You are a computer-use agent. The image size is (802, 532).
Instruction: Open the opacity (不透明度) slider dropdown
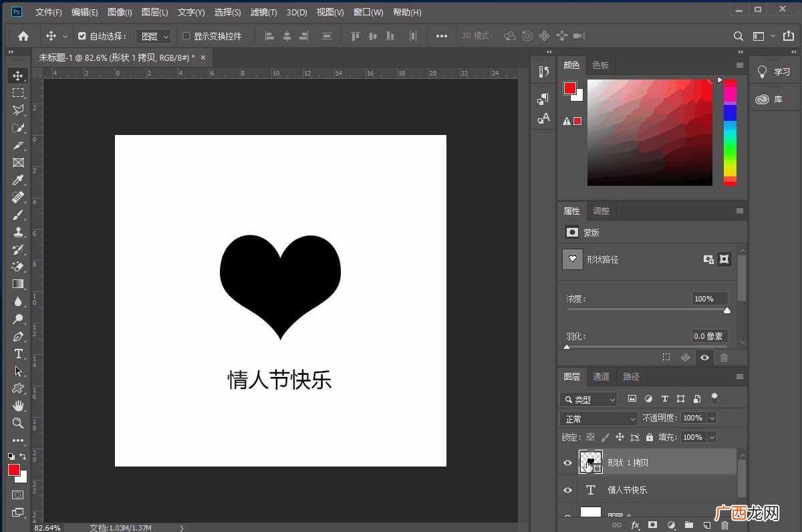coord(712,418)
